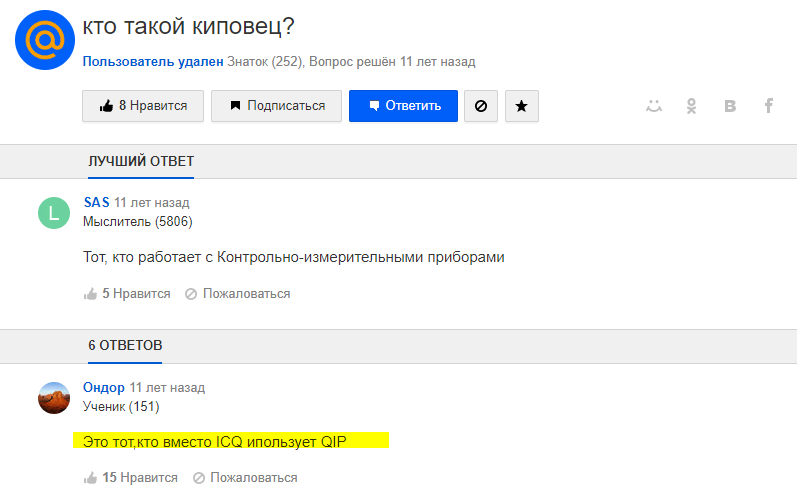Click the blue Ответить button
Screen dimensions: 797x503
pyautogui.click(x=403, y=106)
